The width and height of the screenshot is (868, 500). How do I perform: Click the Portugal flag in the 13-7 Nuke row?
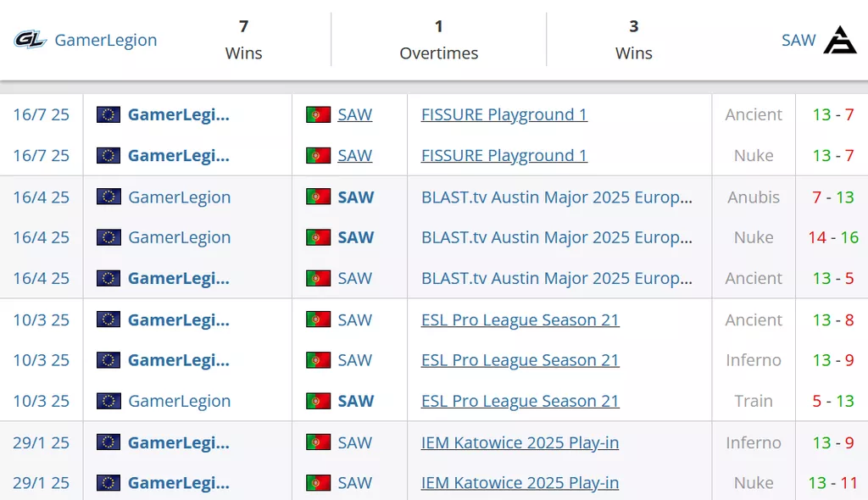(318, 155)
